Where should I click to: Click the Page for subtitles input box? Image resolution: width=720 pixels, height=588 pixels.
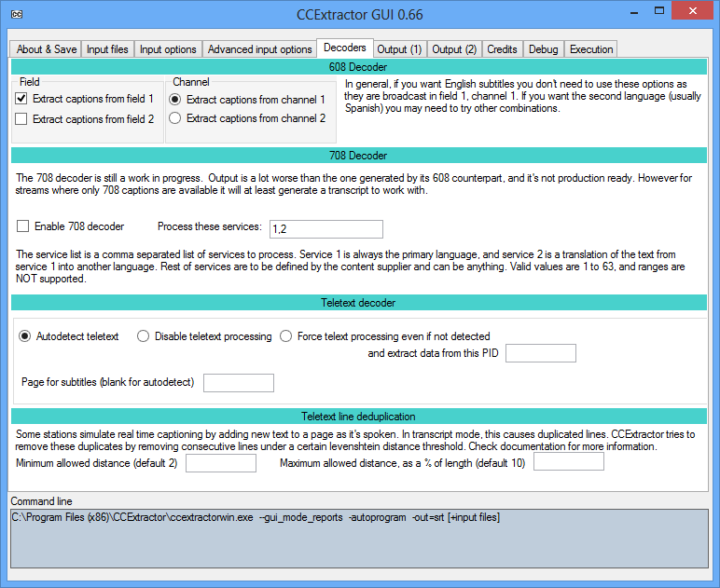tap(239, 382)
